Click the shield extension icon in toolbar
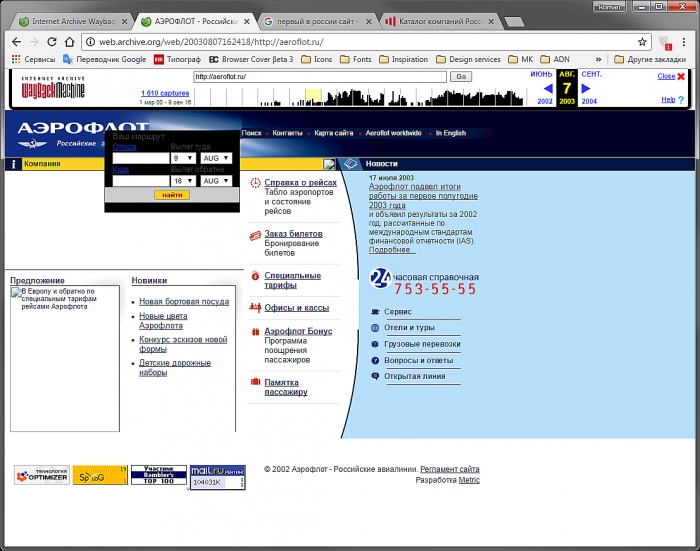700x551 pixels. 665,43
